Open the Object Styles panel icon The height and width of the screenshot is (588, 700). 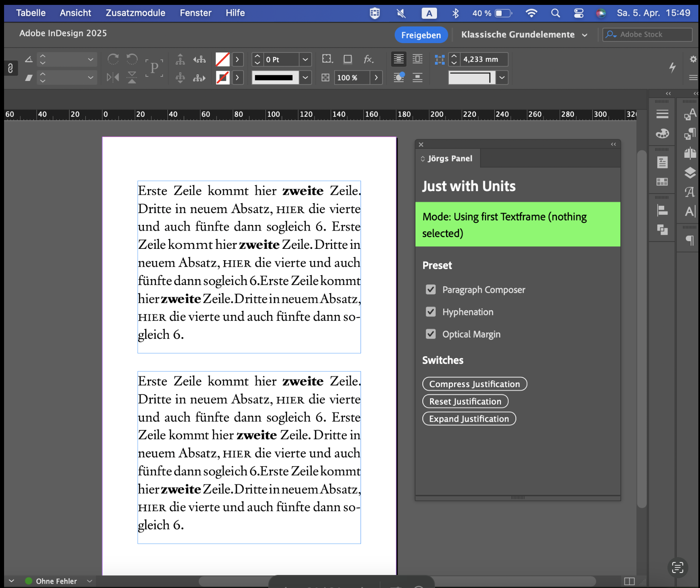690,133
